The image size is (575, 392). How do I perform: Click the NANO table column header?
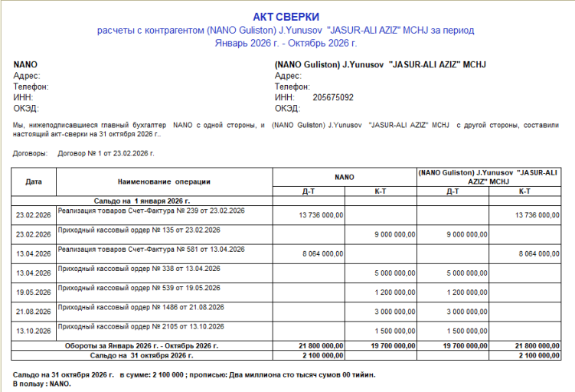pyautogui.click(x=345, y=177)
